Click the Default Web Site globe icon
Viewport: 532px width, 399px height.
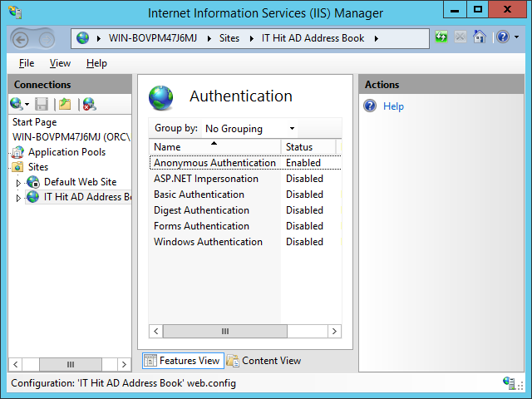click(33, 182)
